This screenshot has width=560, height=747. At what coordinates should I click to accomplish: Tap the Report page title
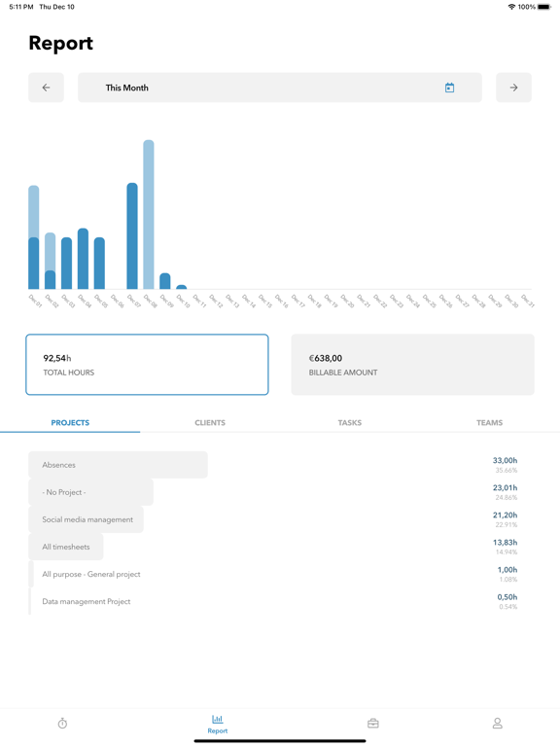point(61,44)
